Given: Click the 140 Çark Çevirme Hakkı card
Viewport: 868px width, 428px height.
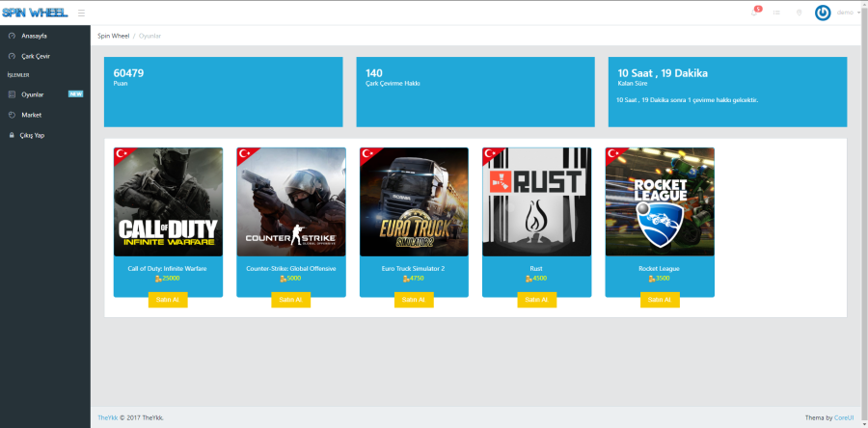Looking at the screenshot, I should pyautogui.click(x=475, y=92).
